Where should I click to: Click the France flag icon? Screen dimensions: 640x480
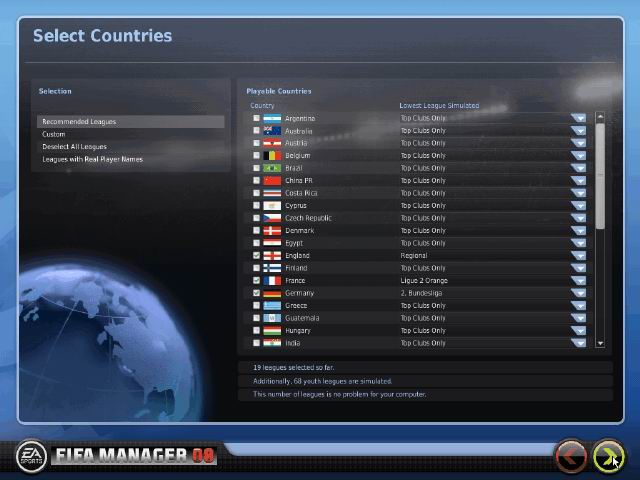tap(272, 280)
